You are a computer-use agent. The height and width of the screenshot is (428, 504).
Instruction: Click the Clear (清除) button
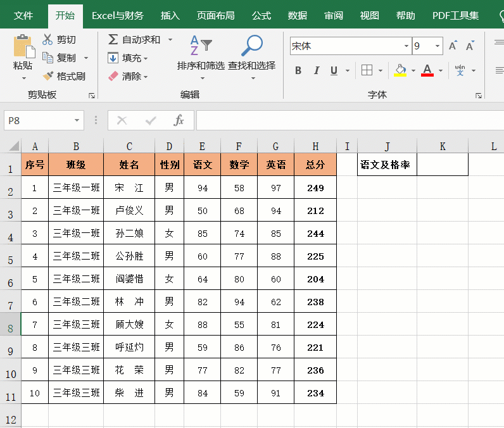[x=128, y=76]
